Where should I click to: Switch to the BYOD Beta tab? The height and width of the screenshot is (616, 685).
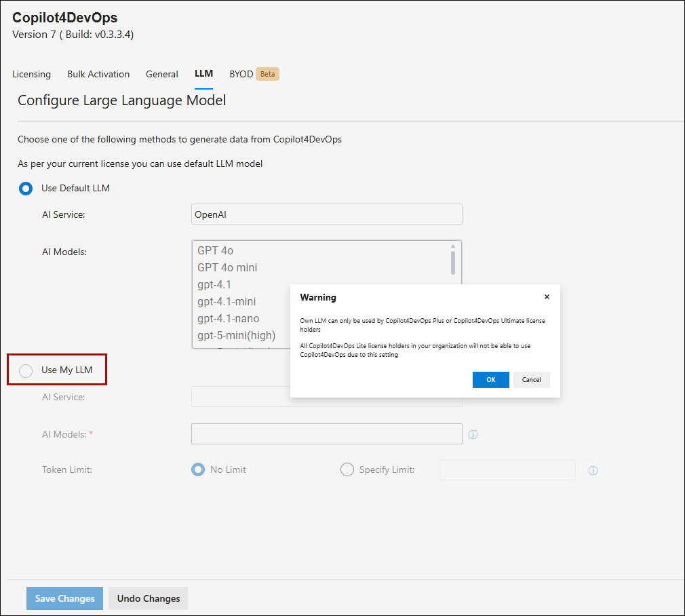[254, 74]
